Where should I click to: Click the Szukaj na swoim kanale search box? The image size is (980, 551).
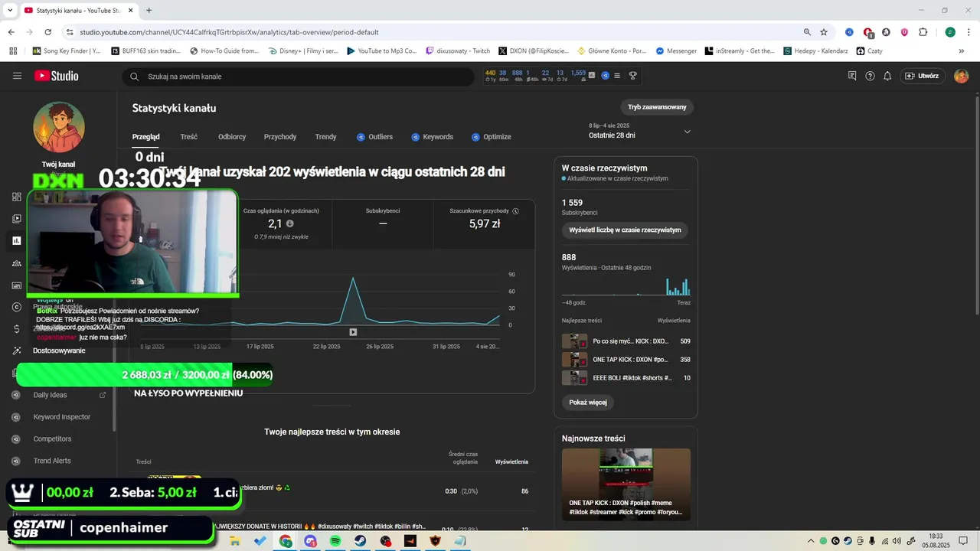pyautogui.click(x=299, y=77)
